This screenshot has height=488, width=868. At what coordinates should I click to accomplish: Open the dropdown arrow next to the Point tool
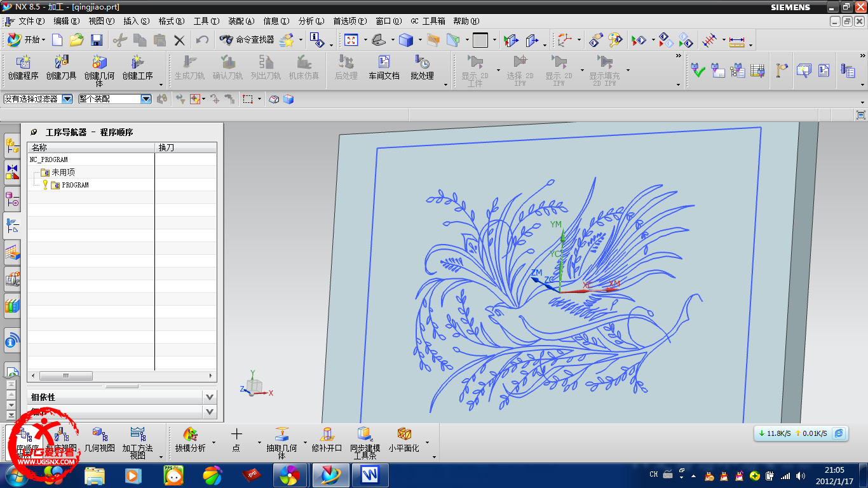click(259, 442)
